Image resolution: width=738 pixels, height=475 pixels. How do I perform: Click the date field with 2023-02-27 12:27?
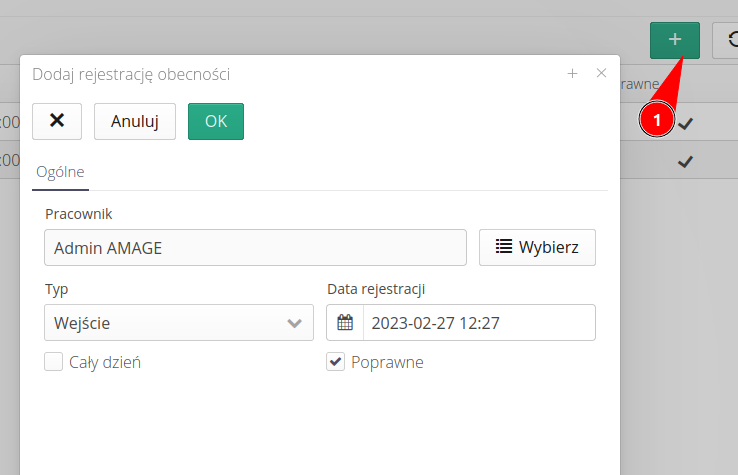[476, 323]
